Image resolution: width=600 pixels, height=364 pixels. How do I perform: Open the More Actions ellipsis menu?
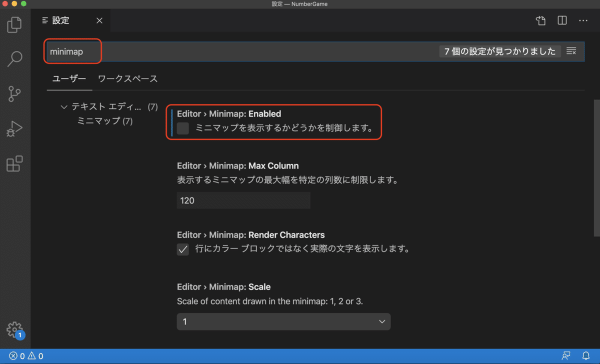(x=583, y=20)
